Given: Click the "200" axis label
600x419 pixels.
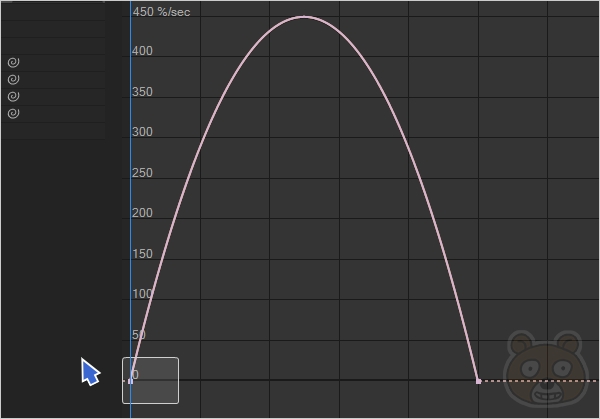Looking at the screenshot, I should [x=142, y=212].
